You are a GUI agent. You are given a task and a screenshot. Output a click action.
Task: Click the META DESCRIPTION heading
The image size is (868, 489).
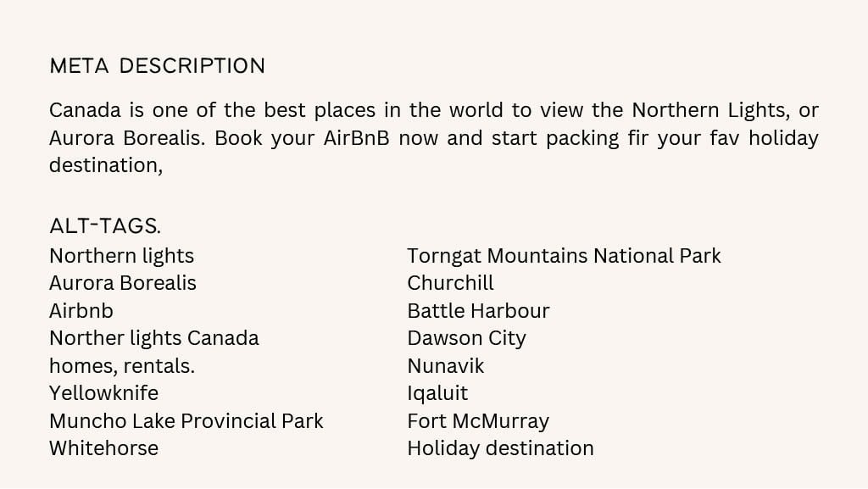(157, 66)
